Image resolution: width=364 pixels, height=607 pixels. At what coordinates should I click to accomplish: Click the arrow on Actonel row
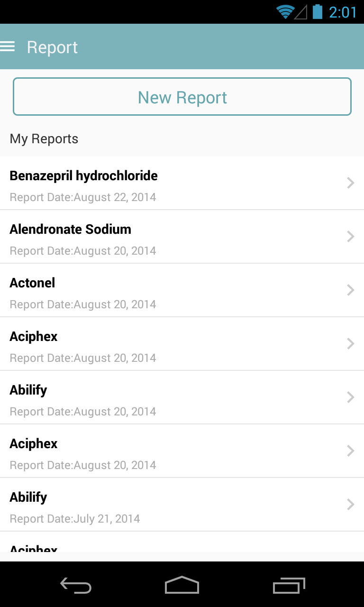pyautogui.click(x=351, y=290)
